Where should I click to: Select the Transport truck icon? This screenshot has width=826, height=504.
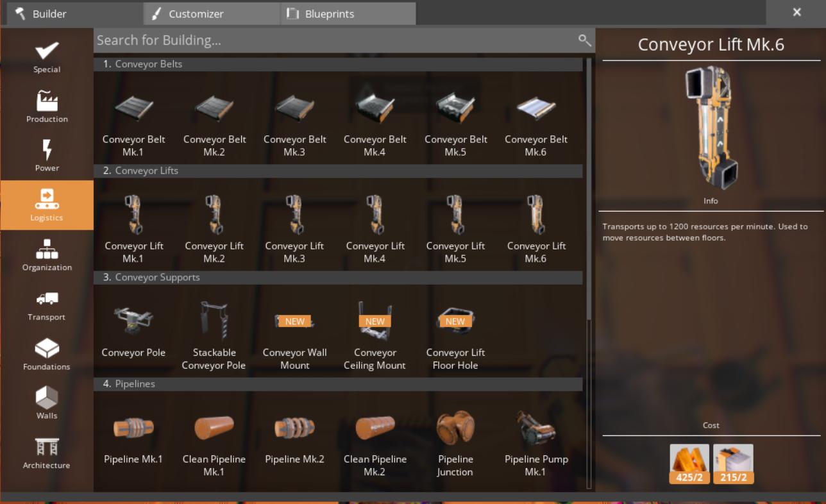[46, 299]
